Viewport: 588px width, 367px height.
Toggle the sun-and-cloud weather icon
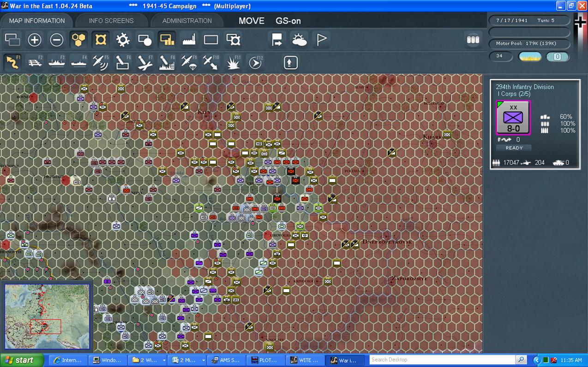(299, 40)
